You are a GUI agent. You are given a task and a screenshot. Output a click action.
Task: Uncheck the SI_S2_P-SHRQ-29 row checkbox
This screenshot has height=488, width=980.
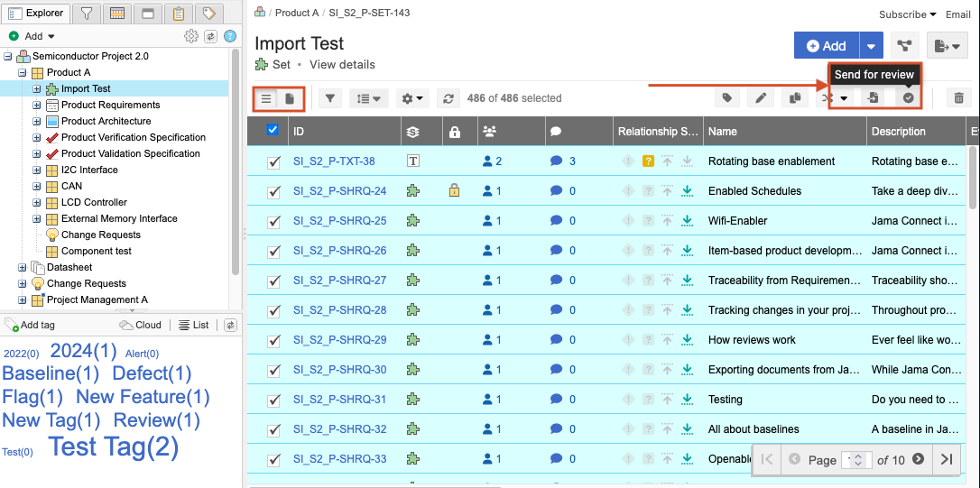click(x=273, y=341)
